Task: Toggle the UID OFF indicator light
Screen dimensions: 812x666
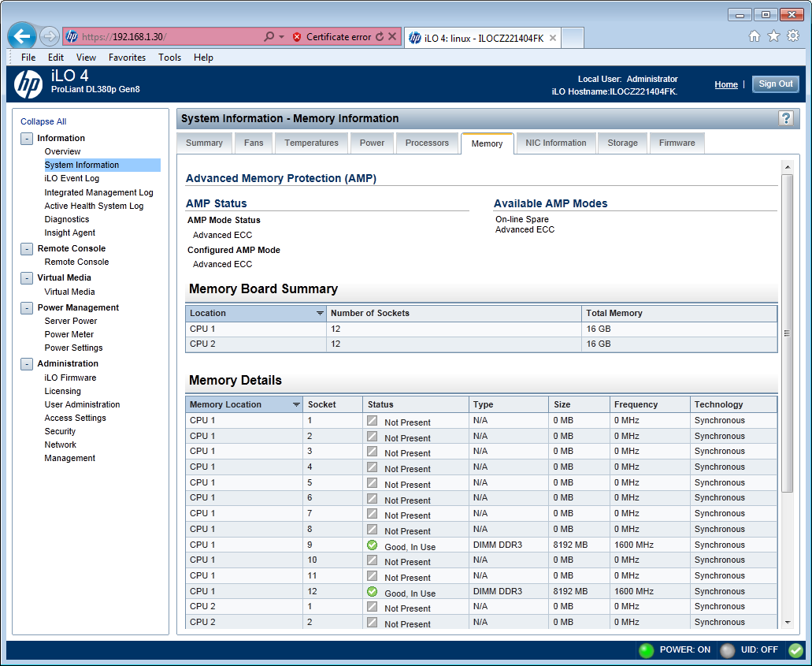Action: 728,650
